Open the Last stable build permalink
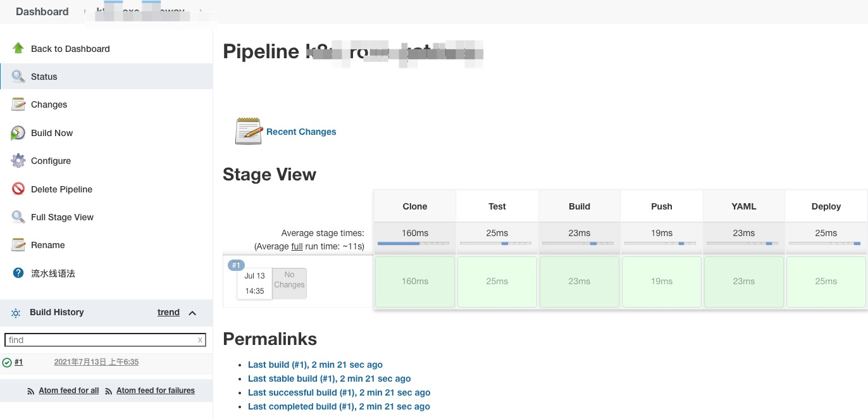 click(x=329, y=378)
